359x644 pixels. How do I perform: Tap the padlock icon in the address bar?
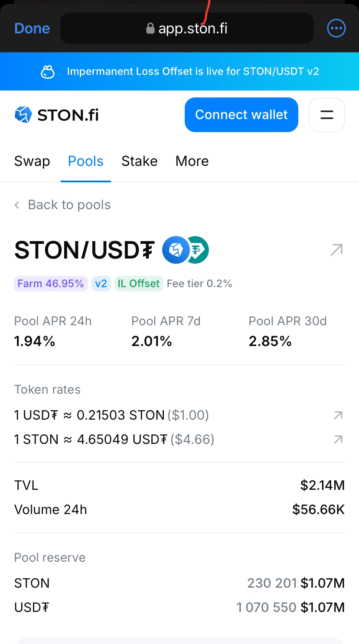pos(150,29)
